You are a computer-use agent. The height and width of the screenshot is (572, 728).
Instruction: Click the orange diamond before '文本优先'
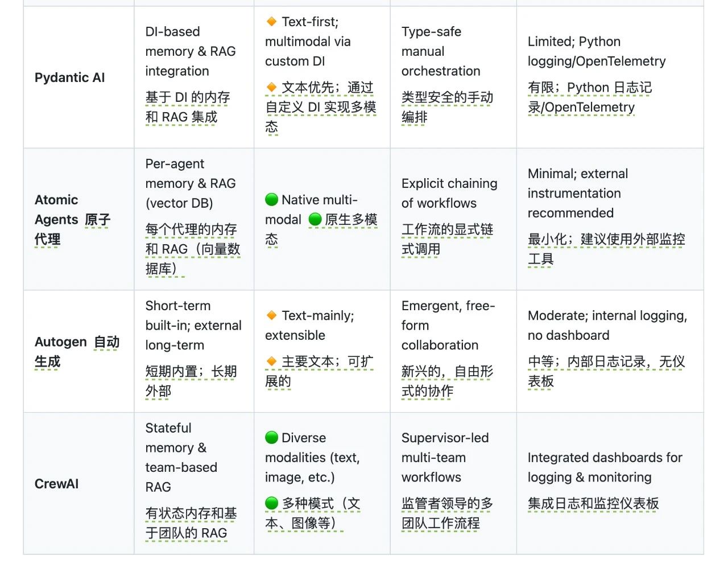[x=271, y=87]
